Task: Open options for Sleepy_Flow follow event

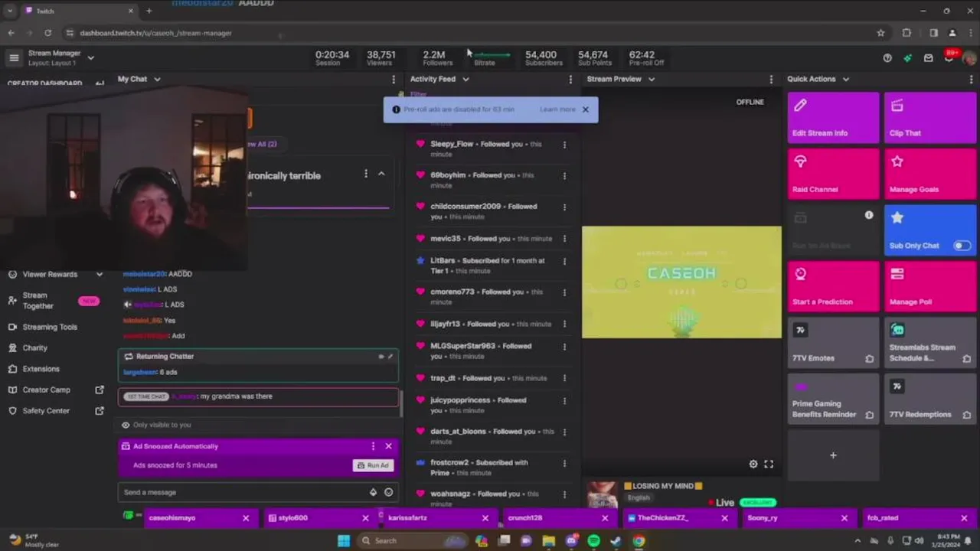Action: tap(564, 145)
